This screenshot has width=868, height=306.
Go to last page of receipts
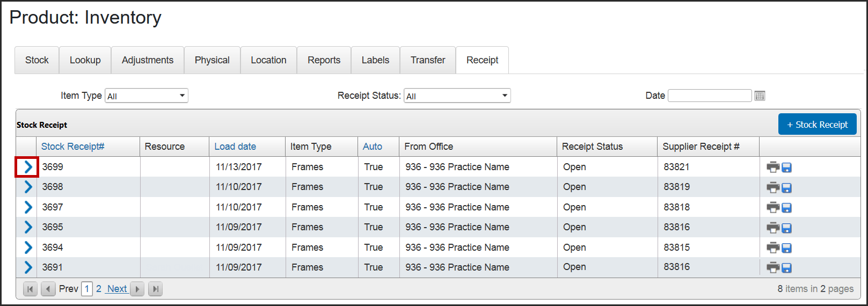[x=155, y=289]
